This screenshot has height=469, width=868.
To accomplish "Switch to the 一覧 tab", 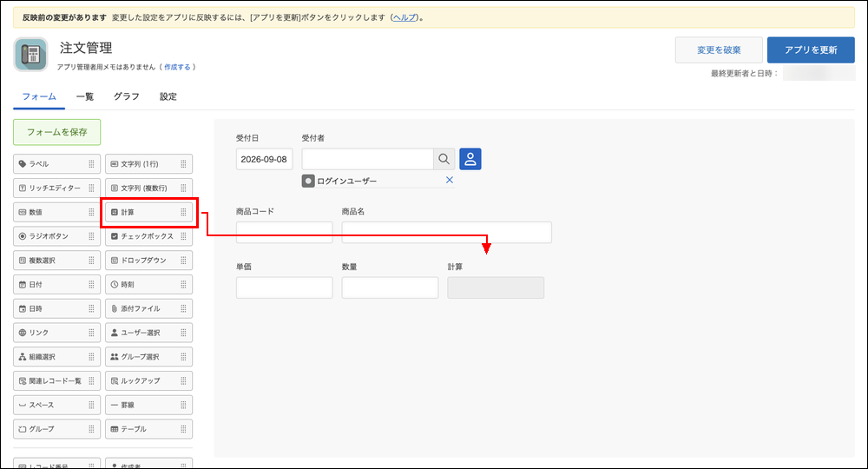I will point(85,96).
